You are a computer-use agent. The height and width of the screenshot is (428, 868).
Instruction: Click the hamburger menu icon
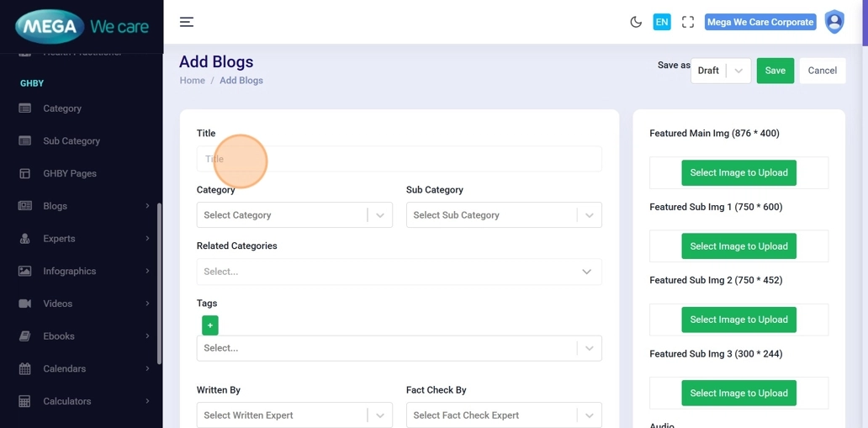[187, 22]
